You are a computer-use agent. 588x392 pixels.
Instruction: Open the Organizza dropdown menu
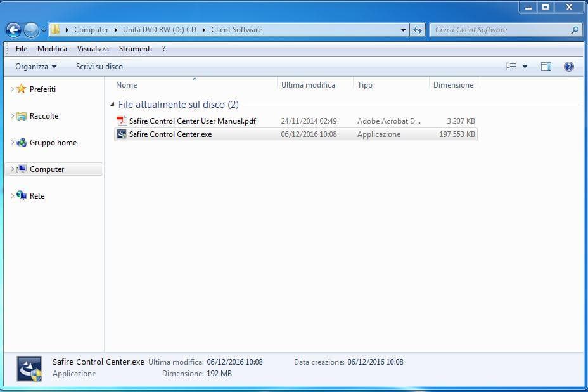point(35,67)
